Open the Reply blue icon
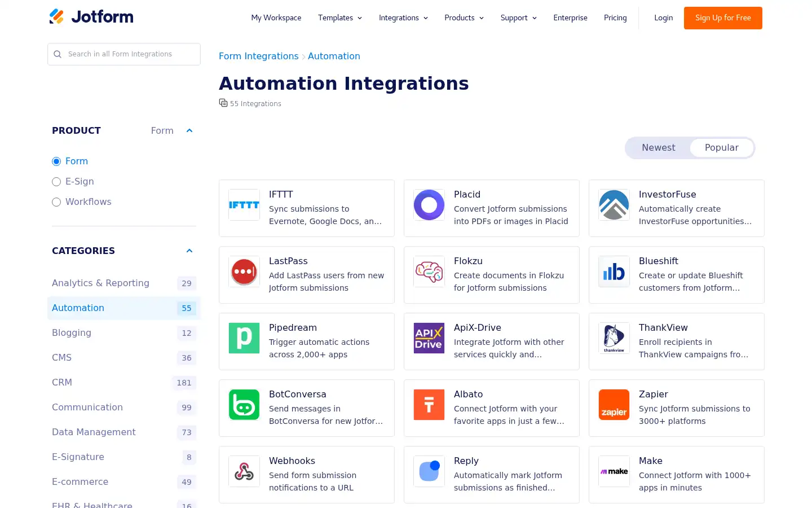 click(429, 471)
